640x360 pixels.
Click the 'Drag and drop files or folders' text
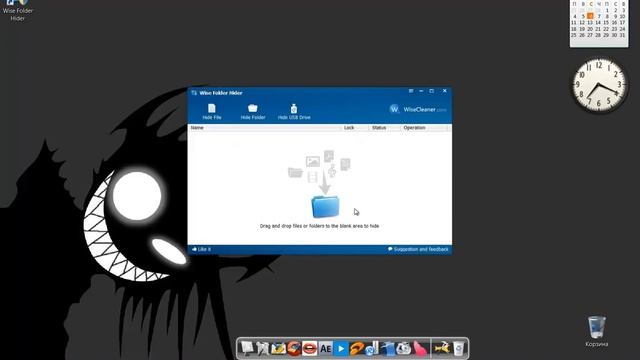click(x=319, y=226)
